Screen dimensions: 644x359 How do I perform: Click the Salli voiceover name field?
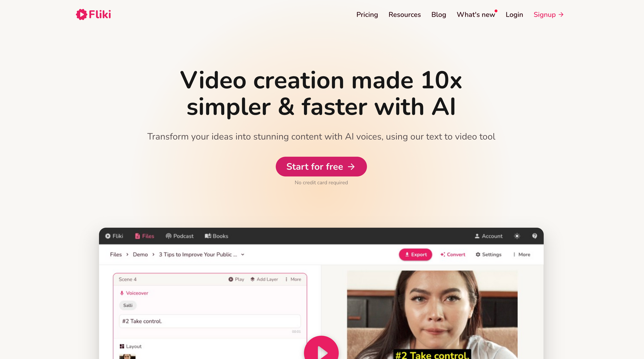pos(127,306)
